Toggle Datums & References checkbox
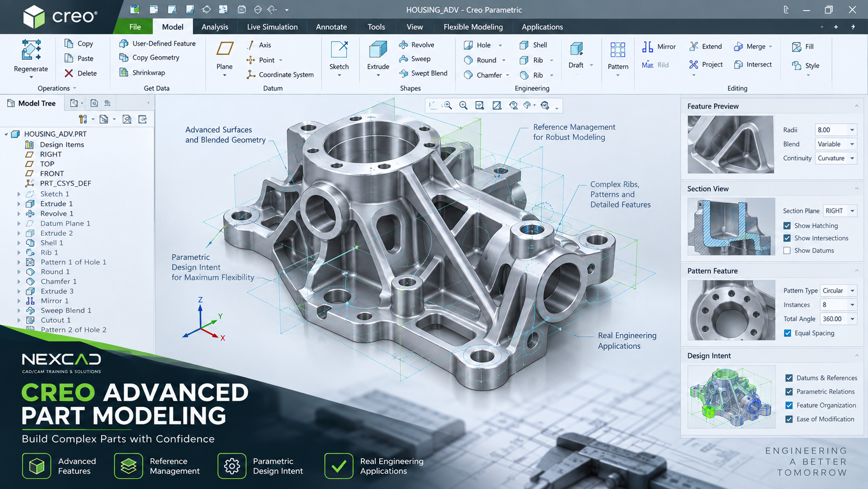868x489 pixels. tap(789, 378)
